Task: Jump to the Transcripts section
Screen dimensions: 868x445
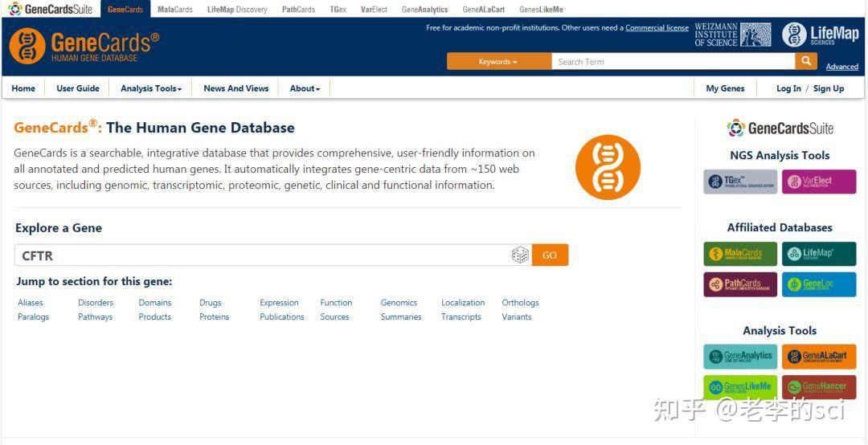Action: (461, 316)
